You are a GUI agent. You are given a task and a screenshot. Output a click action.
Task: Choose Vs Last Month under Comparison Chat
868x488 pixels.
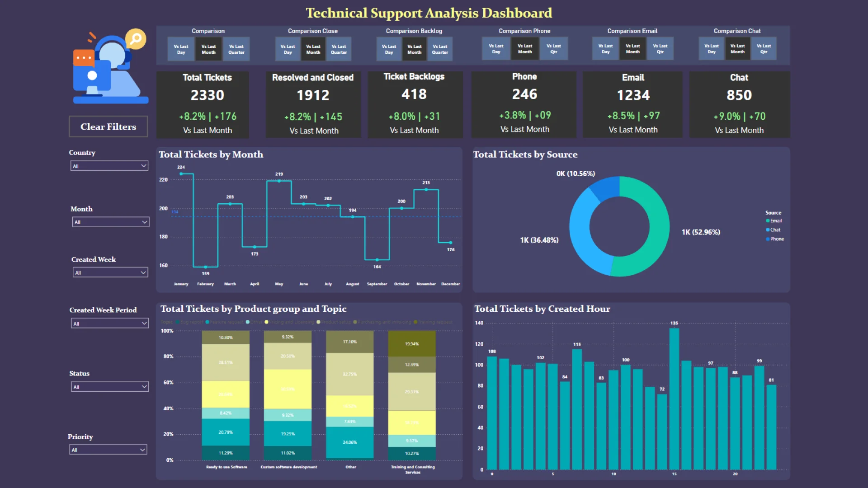tap(737, 49)
